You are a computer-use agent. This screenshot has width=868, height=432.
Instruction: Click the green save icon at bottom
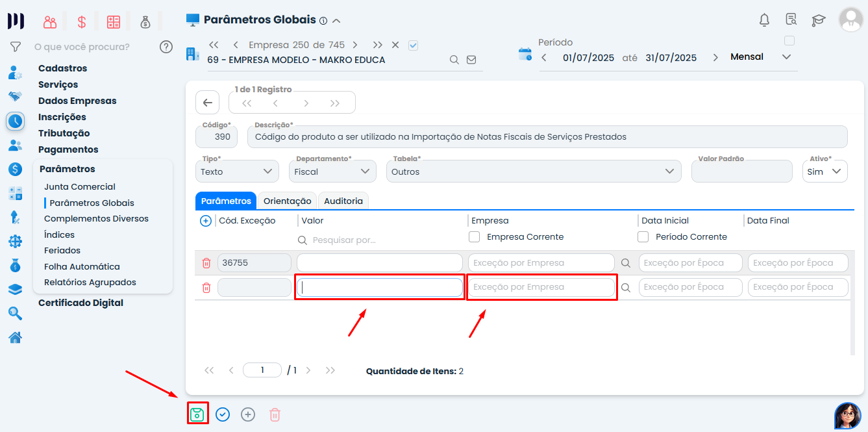point(197,414)
